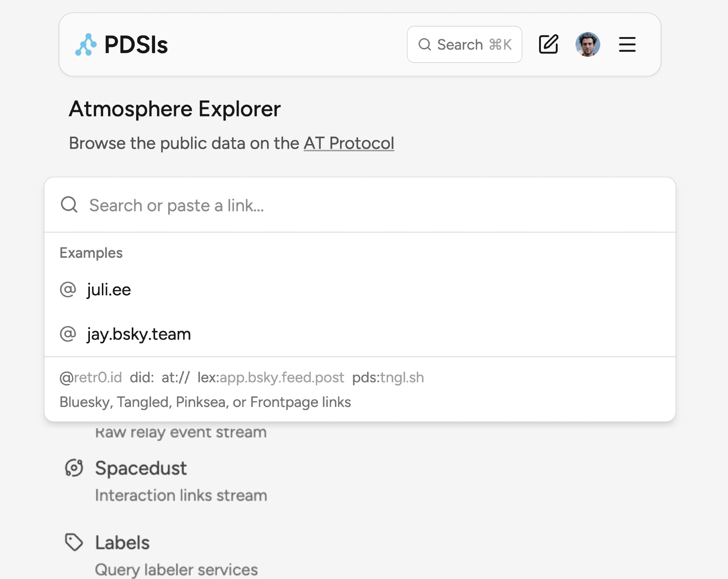Click the @ icon beside jay.bsky.team
This screenshot has height=579, width=728.
[x=68, y=334]
